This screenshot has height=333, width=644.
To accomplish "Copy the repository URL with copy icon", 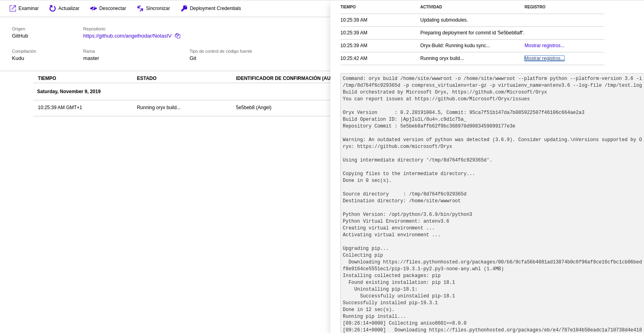I will click(x=178, y=36).
